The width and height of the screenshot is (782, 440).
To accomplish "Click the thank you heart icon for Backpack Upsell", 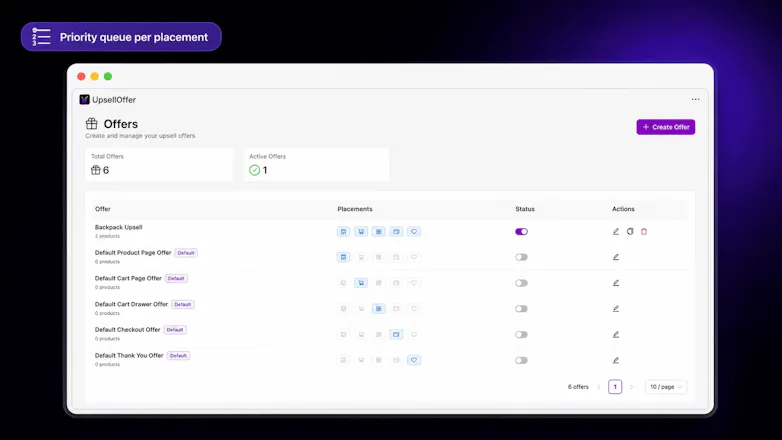I will (414, 231).
